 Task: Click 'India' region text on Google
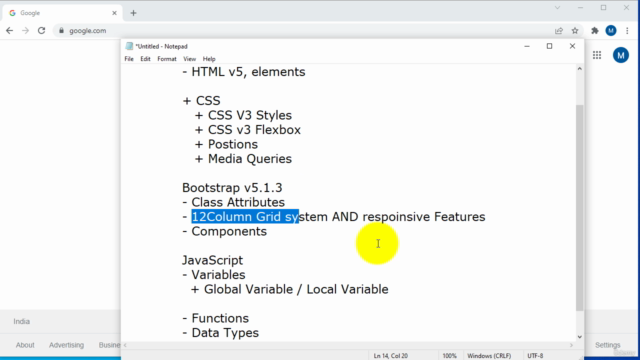[x=21, y=322]
